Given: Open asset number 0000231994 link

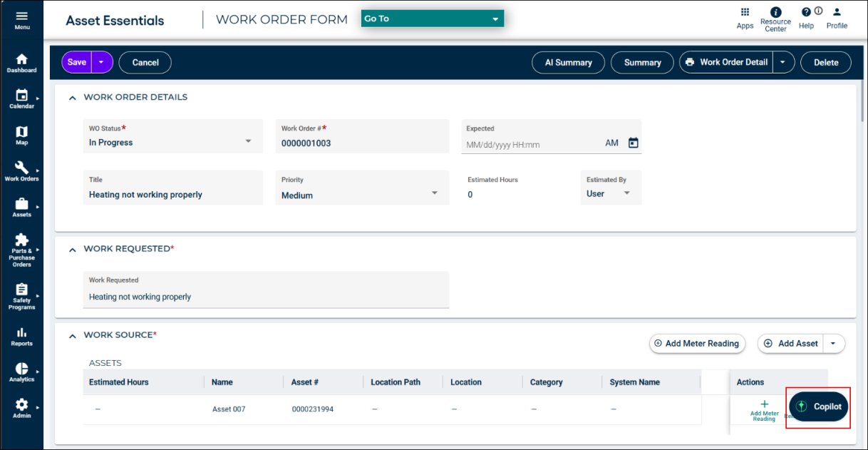Looking at the screenshot, I should 313,409.
